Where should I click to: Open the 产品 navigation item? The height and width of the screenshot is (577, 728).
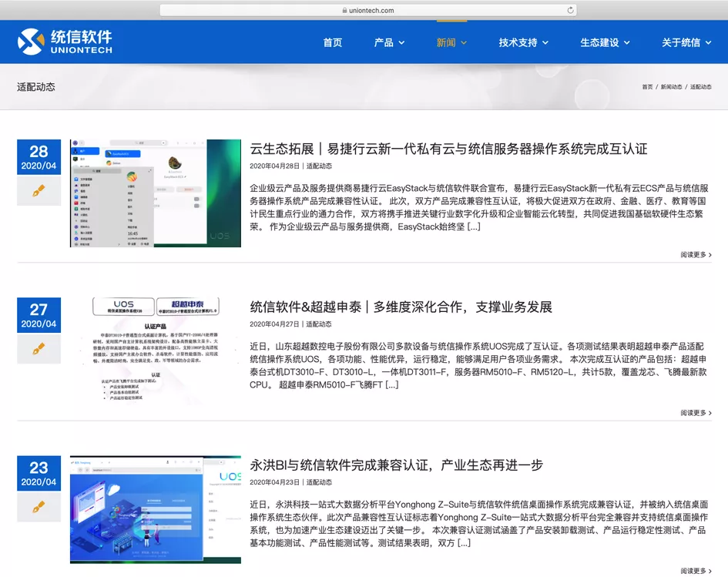pos(384,42)
